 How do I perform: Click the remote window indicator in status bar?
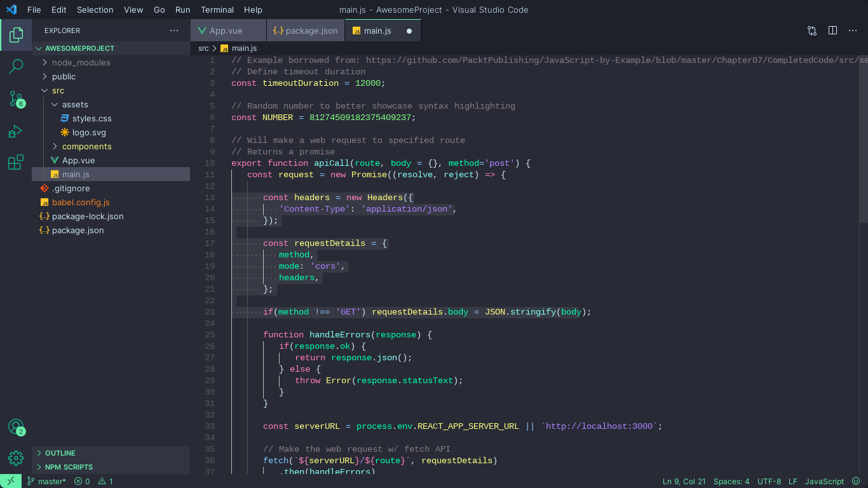(11, 481)
